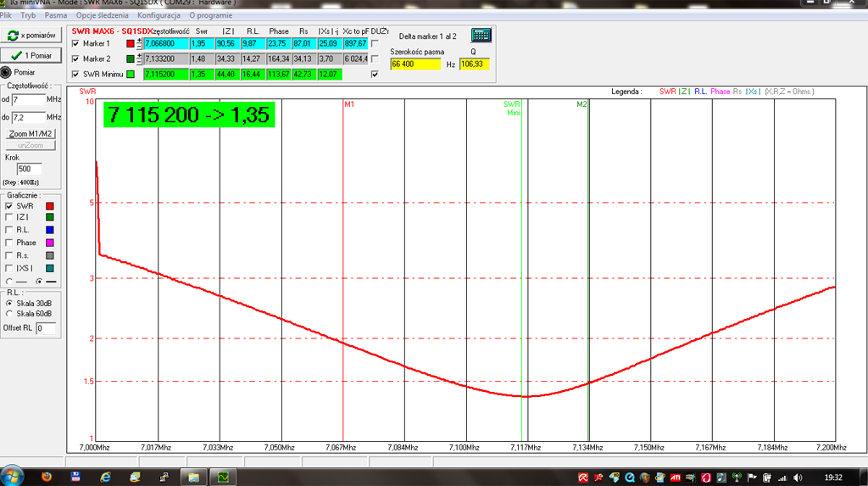Click green |Z| trace color swatch
Image resolution: width=868 pixels, height=486 pixels.
point(50,217)
